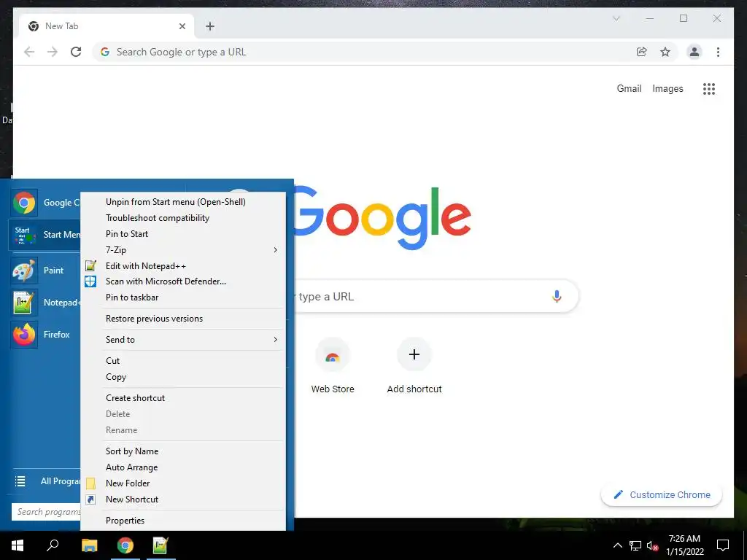Click Notepad++ icon on taskbar

coord(160,545)
